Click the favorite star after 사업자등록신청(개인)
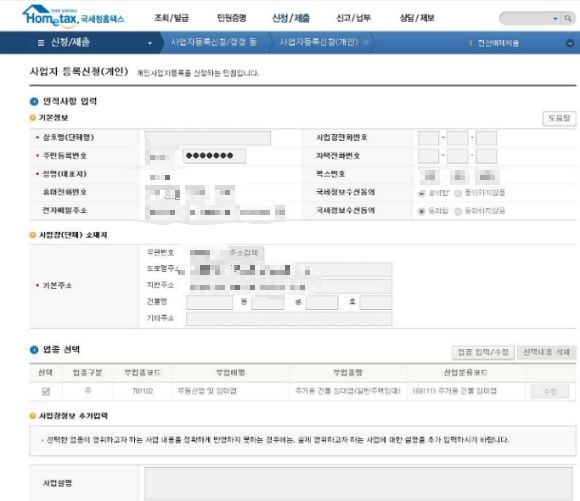 click(365, 42)
